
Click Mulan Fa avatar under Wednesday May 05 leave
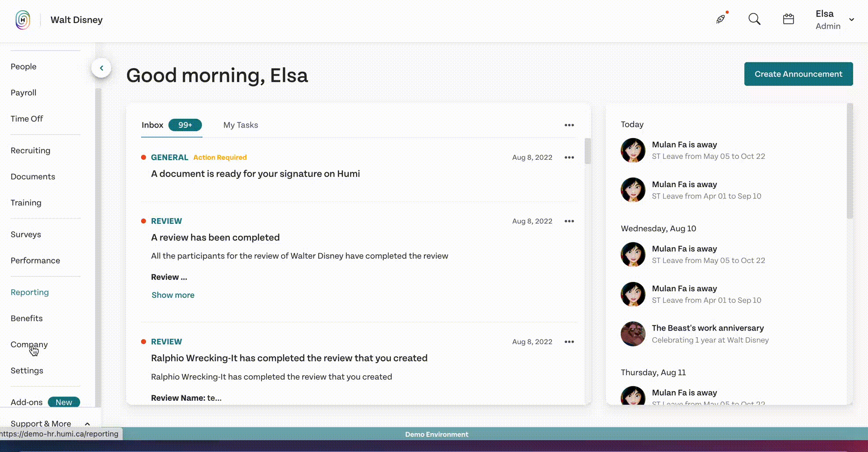tap(633, 255)
